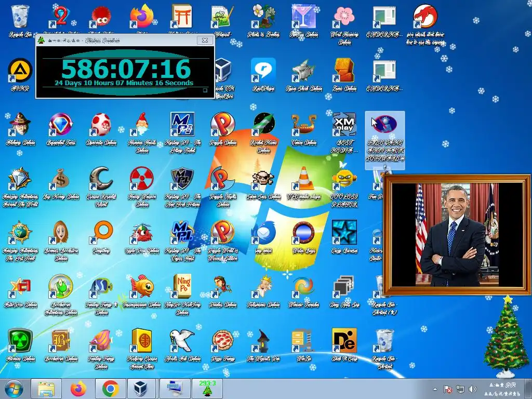
Task: Launch NingPo MahJong Deluxe tile icon
Action: (x=182, y=287)
